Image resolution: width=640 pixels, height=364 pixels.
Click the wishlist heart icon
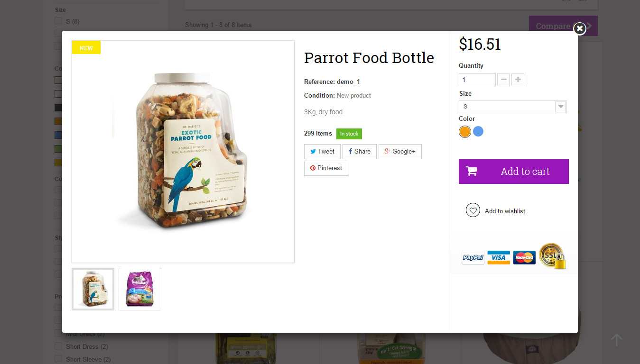[473, 210]
